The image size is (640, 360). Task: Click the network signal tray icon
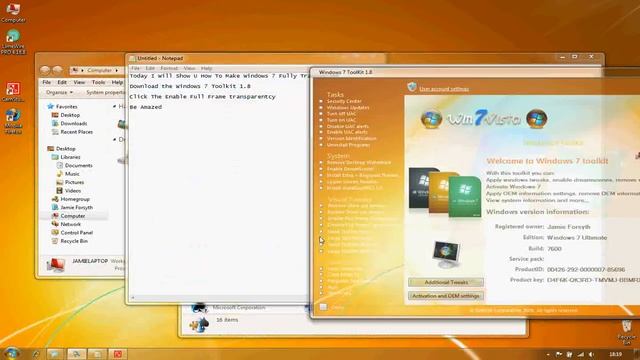[580, 355]
